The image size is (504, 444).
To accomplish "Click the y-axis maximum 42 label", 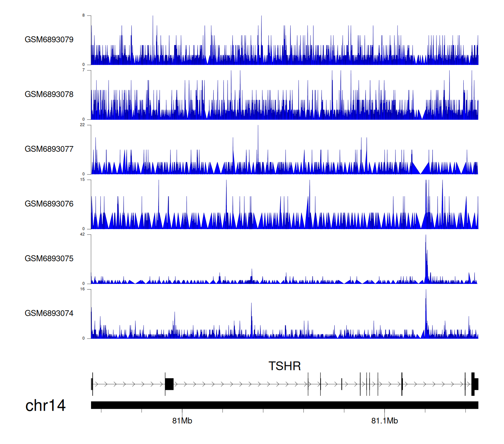I will coord(82,234).
